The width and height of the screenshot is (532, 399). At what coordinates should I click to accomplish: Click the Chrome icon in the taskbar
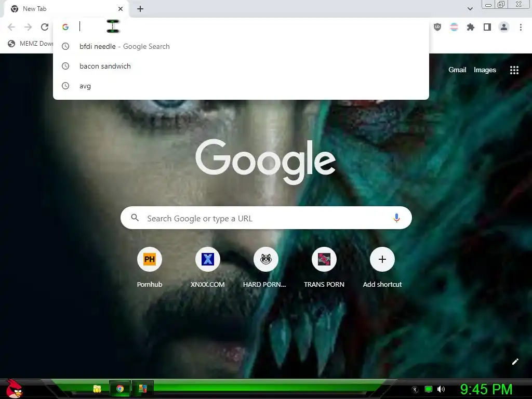click(120, 389)
